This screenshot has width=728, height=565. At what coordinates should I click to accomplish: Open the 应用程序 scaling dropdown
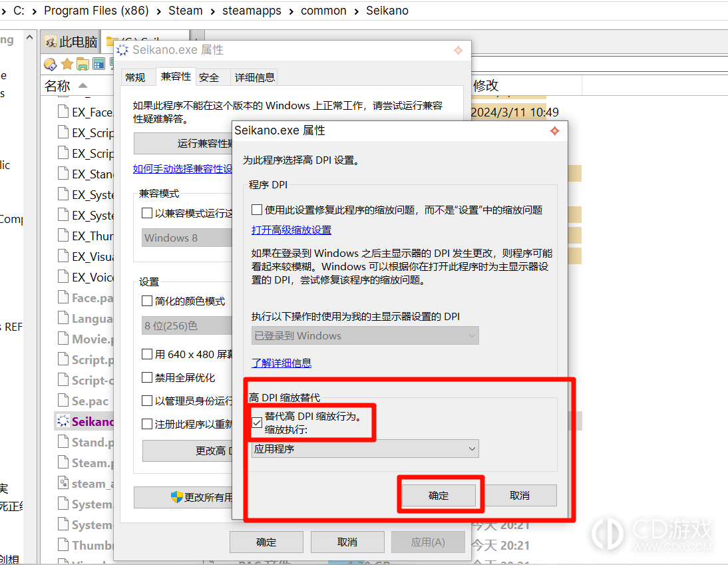[x=365, y=449]
